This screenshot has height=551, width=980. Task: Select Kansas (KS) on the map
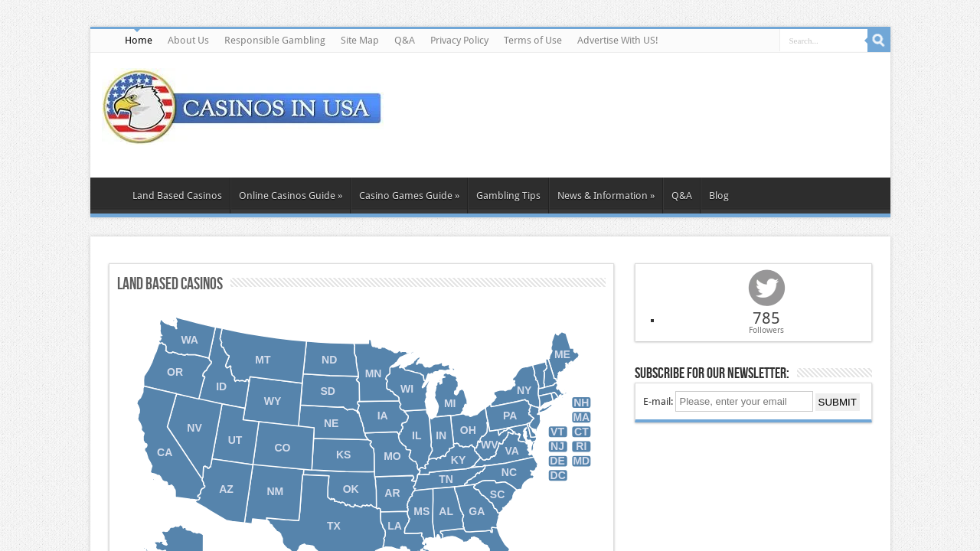click(343, 455)
